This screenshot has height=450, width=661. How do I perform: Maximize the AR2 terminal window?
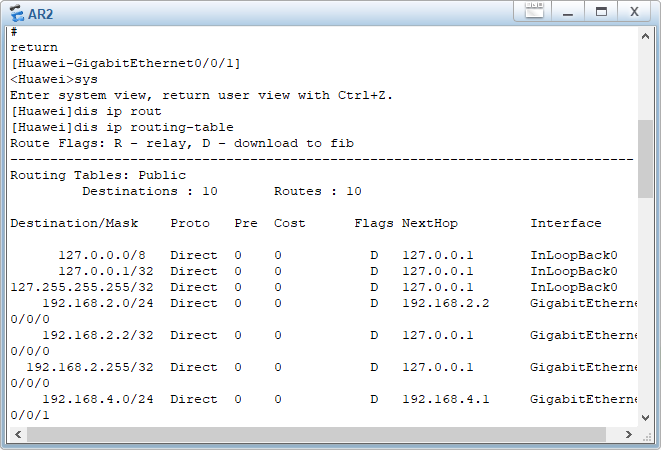click(601, 12)
